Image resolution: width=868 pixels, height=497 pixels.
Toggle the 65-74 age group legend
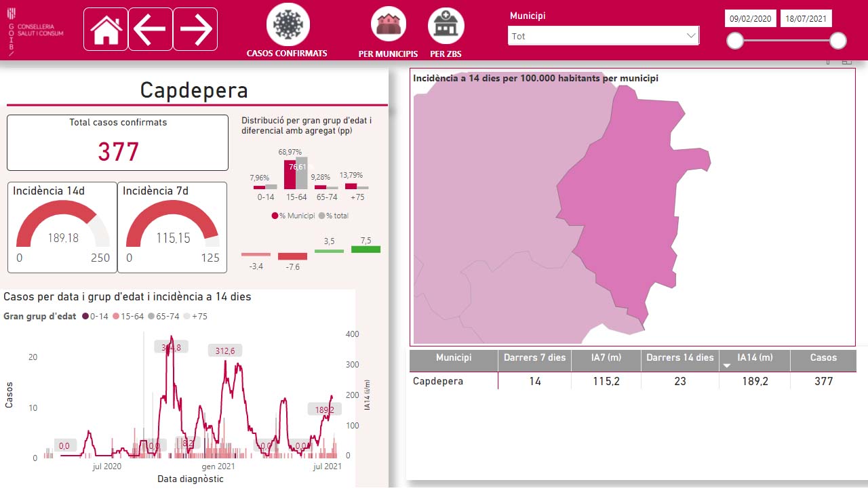pos(163,316)
